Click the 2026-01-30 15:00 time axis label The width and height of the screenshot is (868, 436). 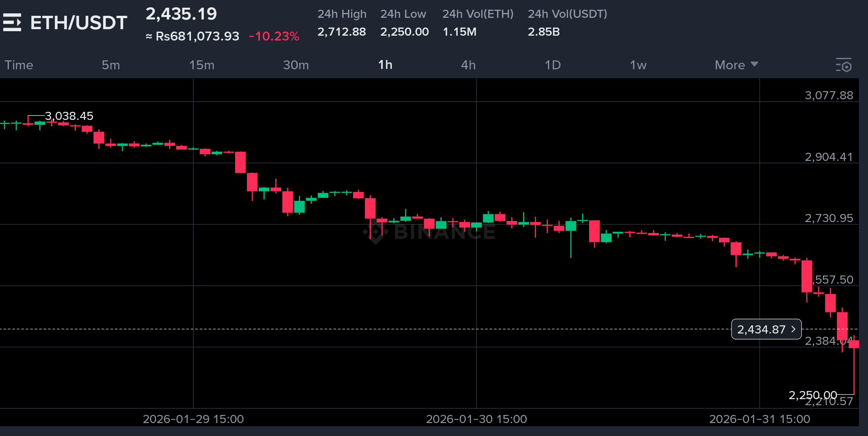(476, 419)
